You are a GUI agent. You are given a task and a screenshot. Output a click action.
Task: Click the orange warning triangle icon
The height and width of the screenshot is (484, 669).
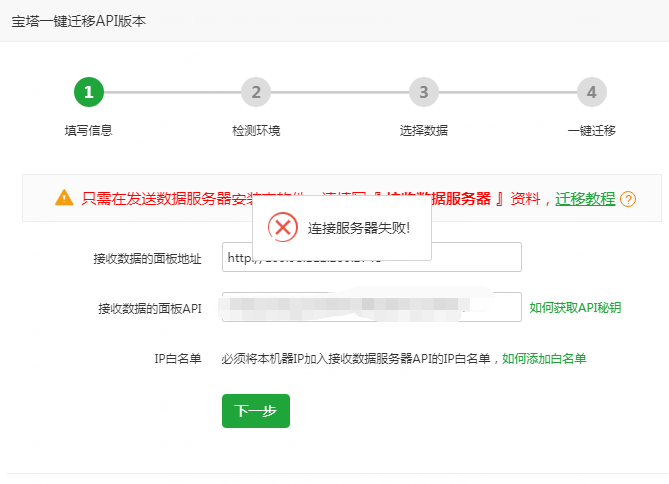(64, 198)
